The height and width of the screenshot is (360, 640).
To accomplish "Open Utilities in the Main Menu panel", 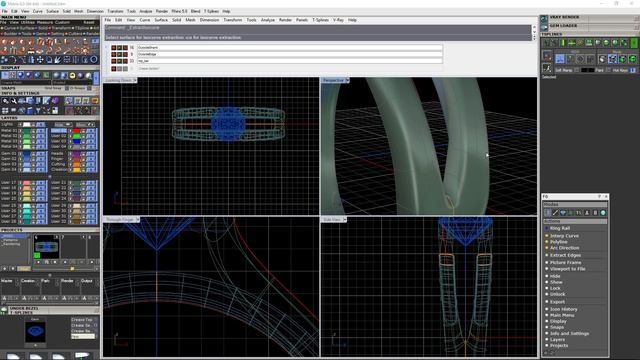I will [27, 22].
